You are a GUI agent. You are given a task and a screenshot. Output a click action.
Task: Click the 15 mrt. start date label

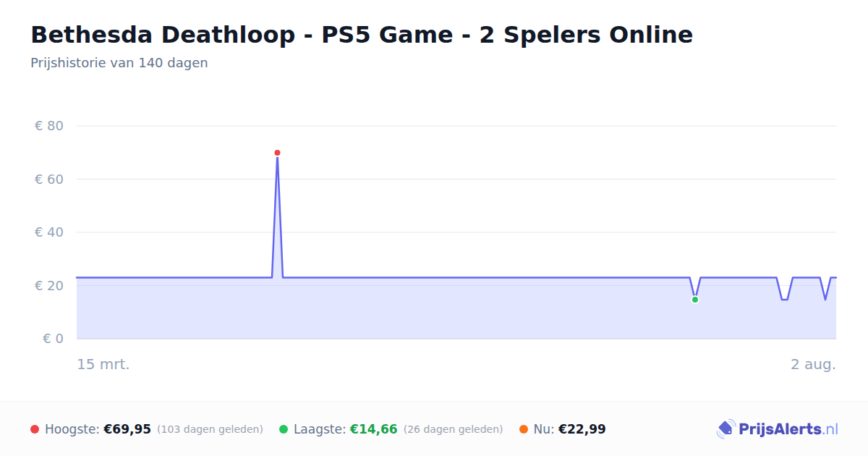coord(103,364)
